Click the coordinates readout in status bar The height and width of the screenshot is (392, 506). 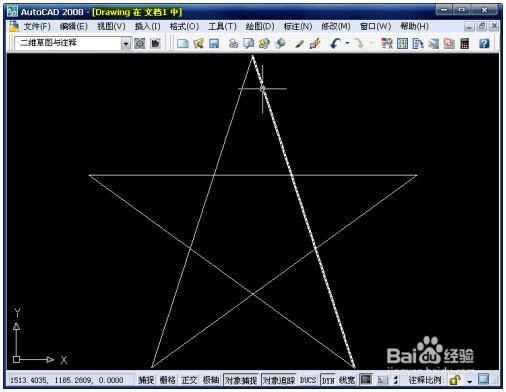(x=67, y=380)
